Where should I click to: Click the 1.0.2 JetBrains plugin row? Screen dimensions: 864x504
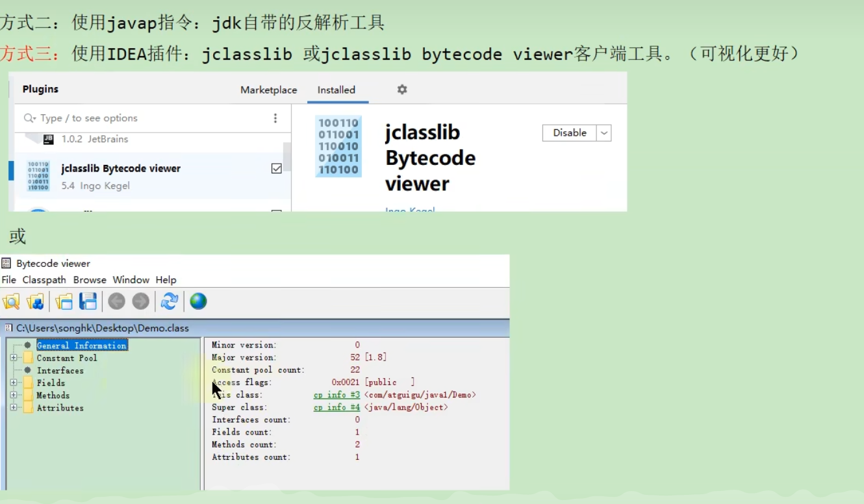coord(95,139)
